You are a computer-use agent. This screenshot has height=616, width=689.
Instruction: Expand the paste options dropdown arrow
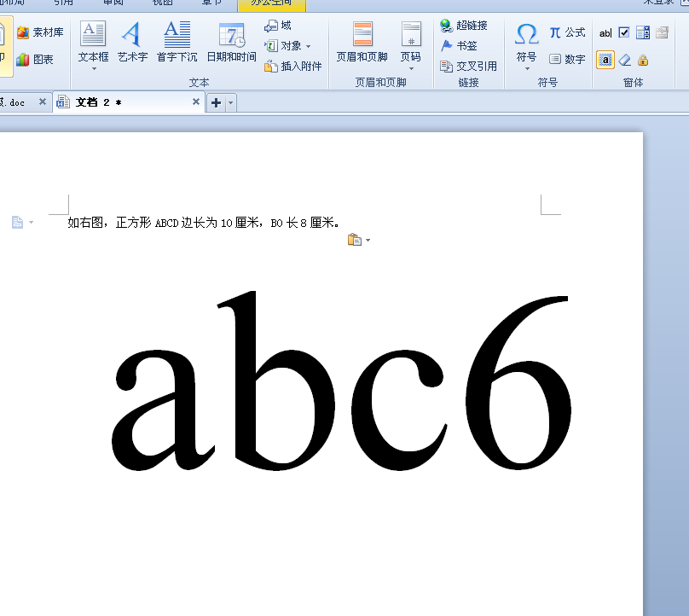[x=368, y=241]
